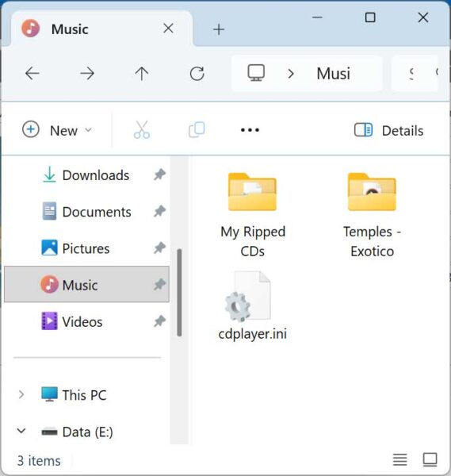Switch to the details list view icon

pos(399,459)
